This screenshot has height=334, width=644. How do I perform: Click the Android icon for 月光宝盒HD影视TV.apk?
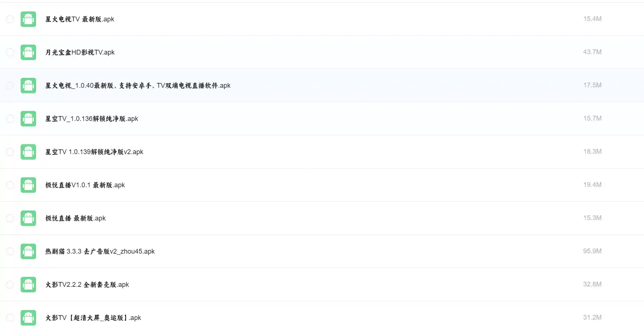(28, 52)
